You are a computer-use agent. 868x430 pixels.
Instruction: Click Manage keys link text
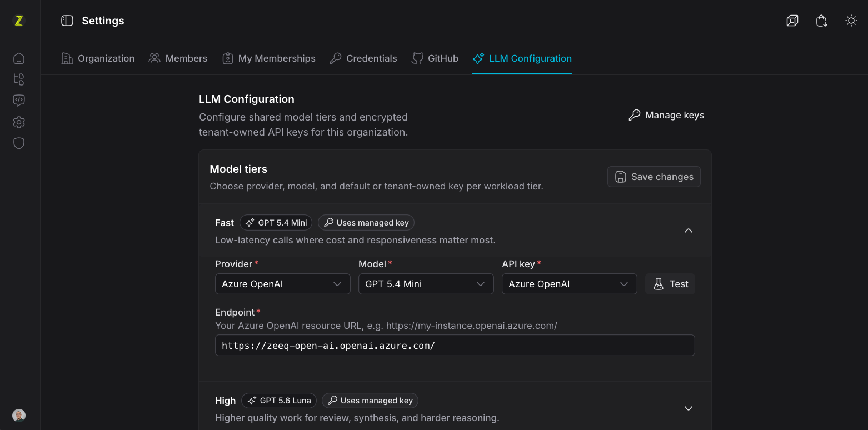(675, 115)
